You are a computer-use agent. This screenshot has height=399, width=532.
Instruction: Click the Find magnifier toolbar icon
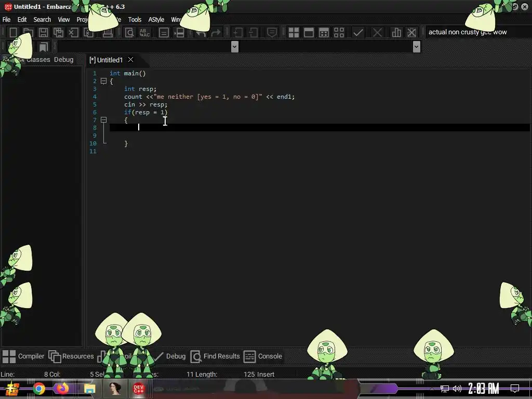[x=129, y=33]
